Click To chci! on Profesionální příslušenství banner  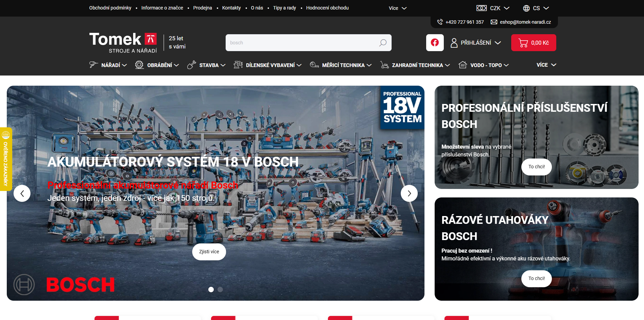click(537, 167)
